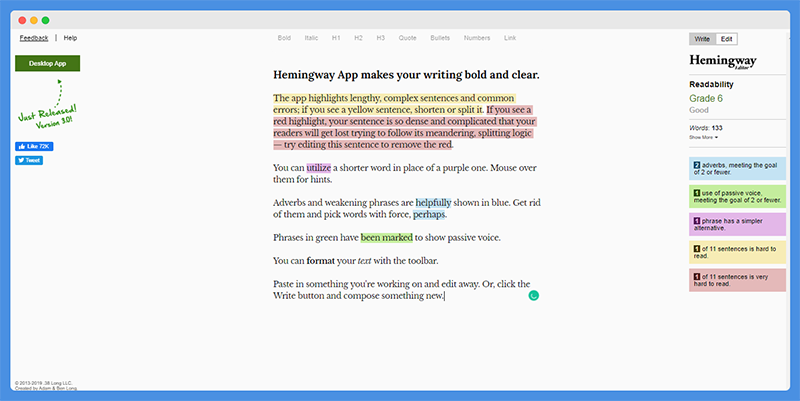Switch to Write mode
800x401 pixels.
tap(702, 39)
